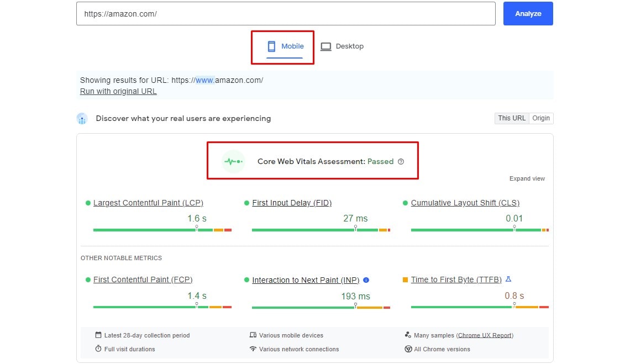Click the blue info icon beside INP
Image resolution: width=625 pixels, height=364 pixels.
point(366,280)
